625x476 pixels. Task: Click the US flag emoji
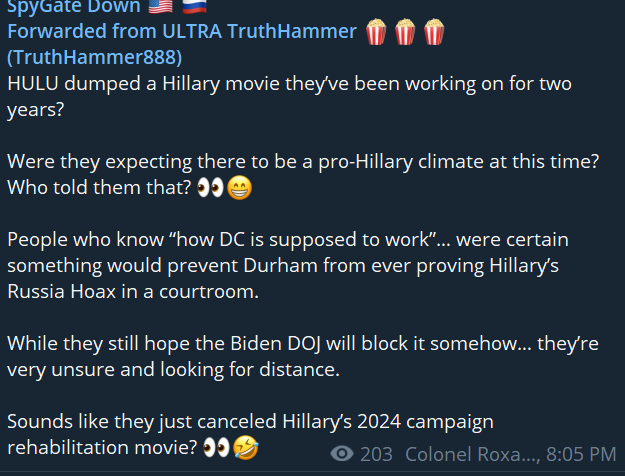[160, 6]
